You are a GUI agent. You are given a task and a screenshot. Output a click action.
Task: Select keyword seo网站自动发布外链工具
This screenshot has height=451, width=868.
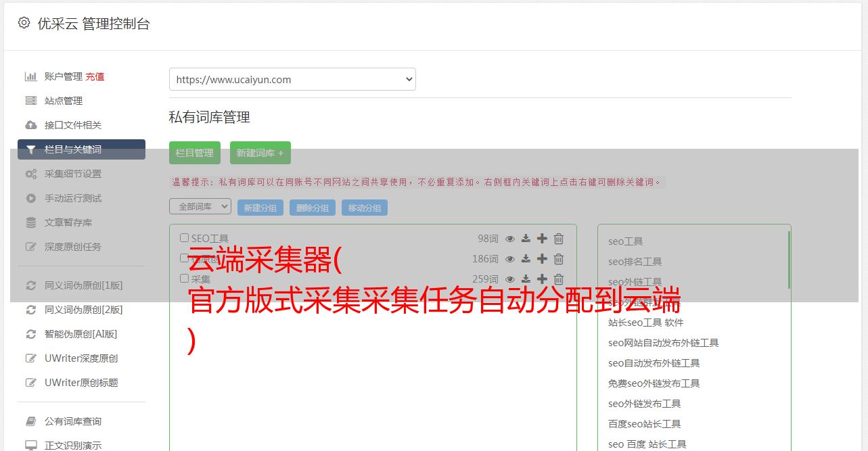[663, 343]
